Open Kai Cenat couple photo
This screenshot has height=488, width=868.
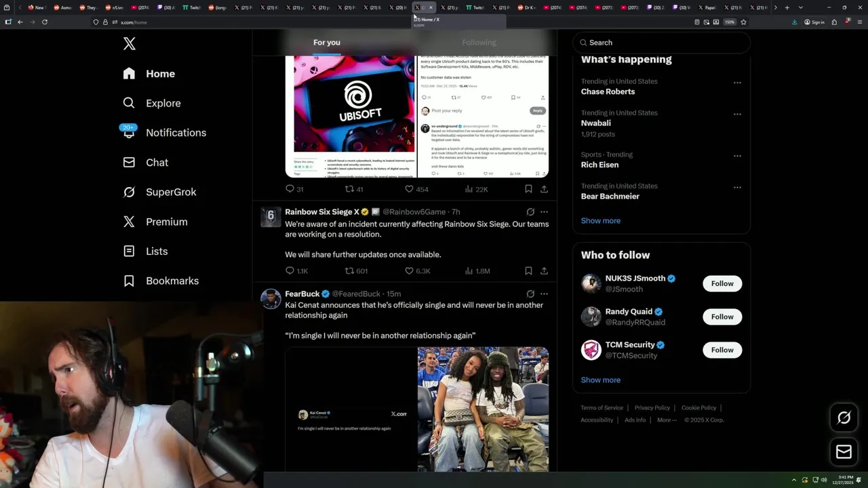click(483, 409)
